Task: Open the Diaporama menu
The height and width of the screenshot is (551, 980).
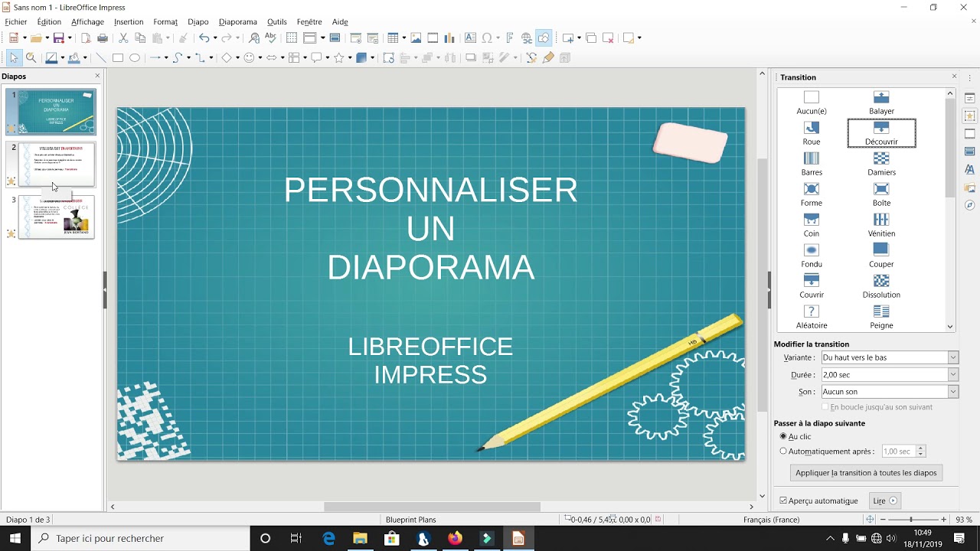Action: [x=238, y=21]
